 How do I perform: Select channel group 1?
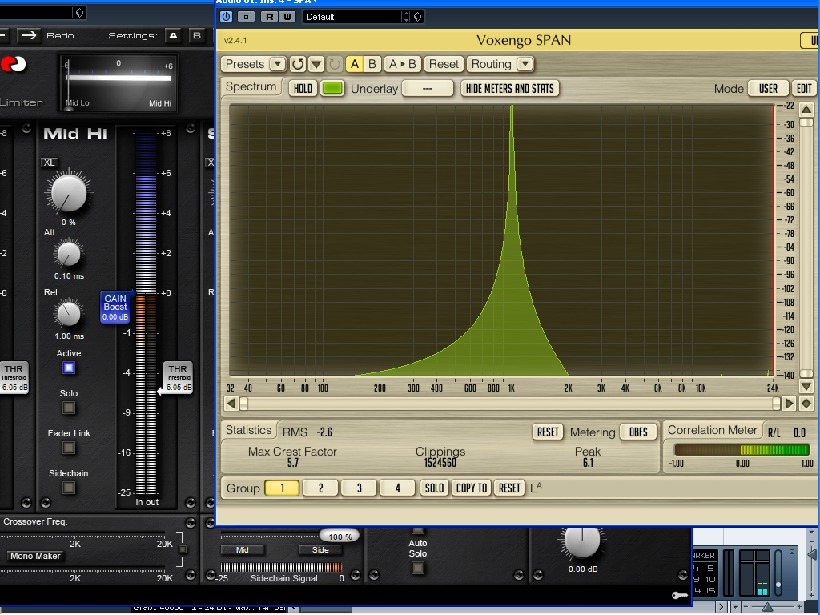[x=282, y=488]
